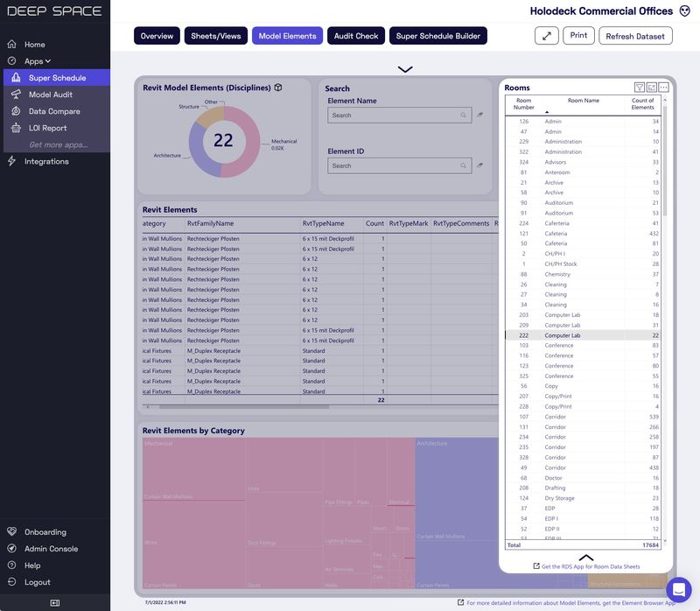Screen dimensions: 700x611
Task: Click Refresh Dataset button
Action: (635, 36)
